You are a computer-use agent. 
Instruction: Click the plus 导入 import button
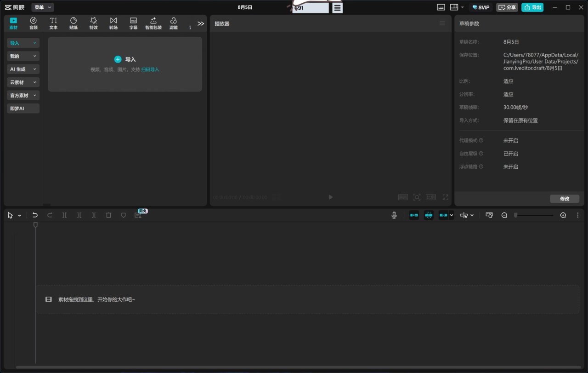(x=125, y=59)
